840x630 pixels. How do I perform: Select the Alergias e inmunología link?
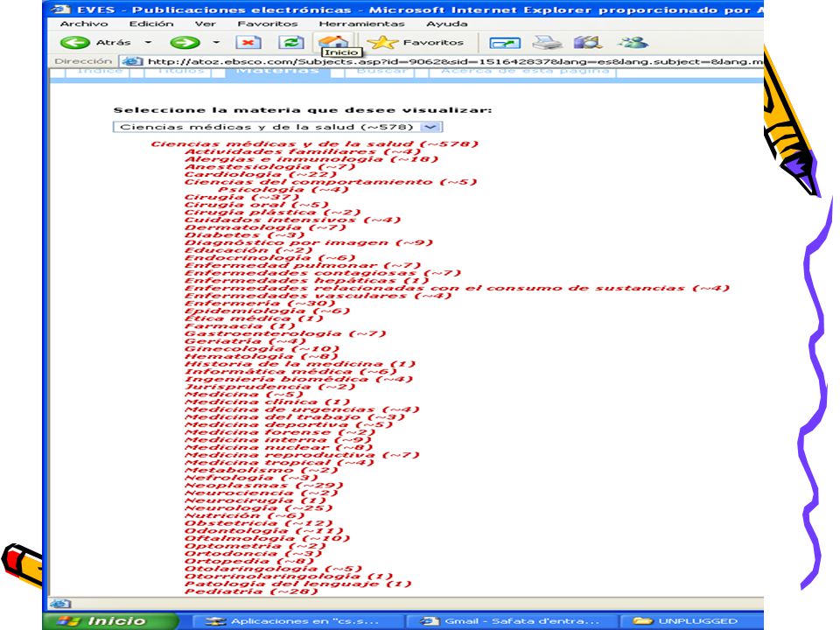[311, 159]
